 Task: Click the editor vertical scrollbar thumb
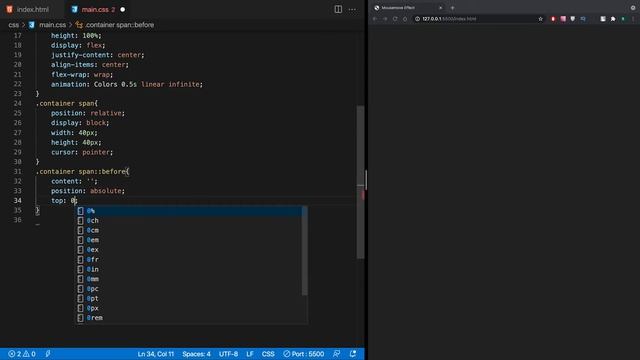pos(360,182)
